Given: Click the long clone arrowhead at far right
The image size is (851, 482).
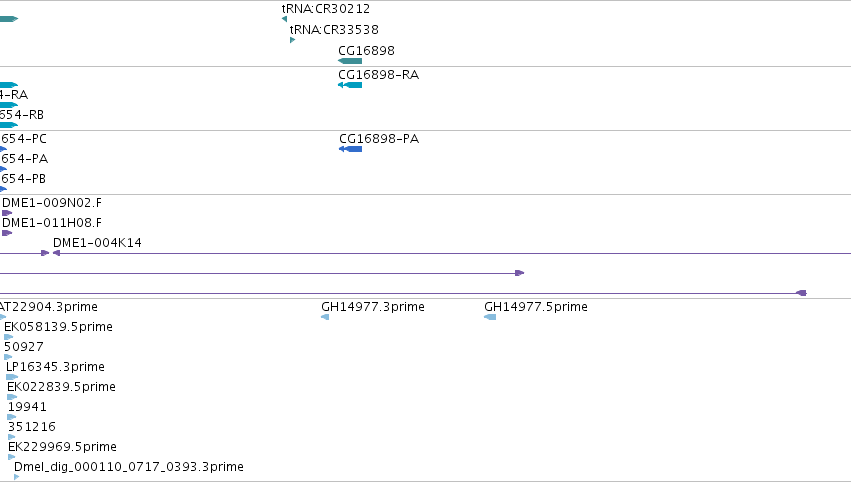Looking at the screenshot, I should click(x=801, y=293).
